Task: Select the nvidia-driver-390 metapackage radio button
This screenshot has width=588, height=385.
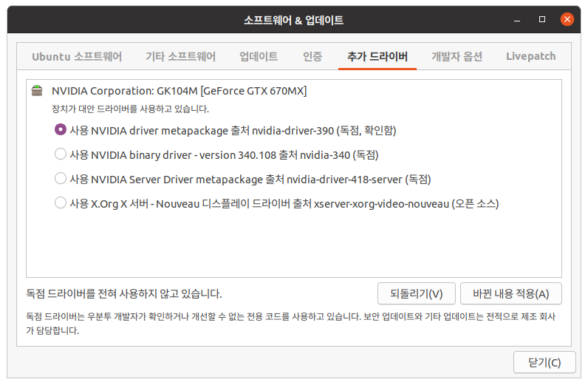Action: (61, 129)
